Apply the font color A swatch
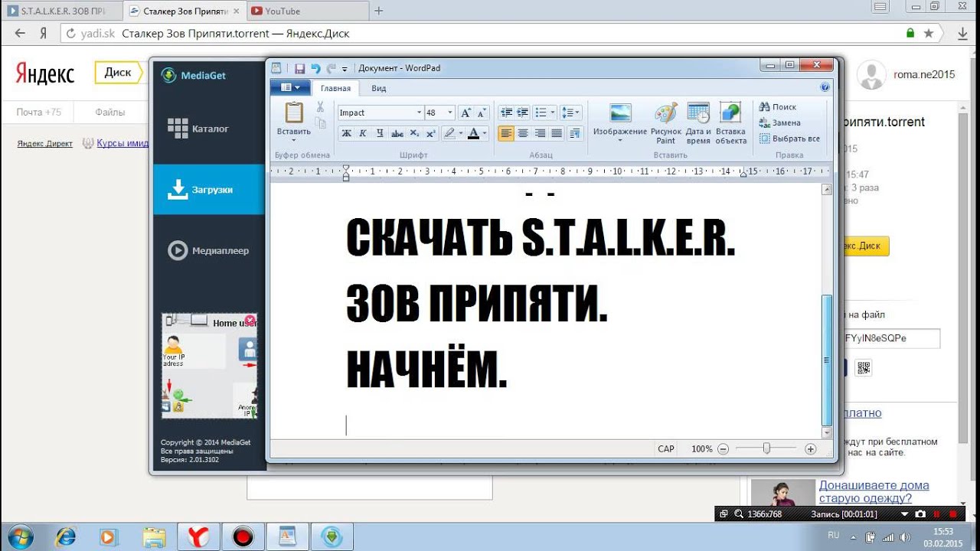Image resolution: width=980 pixels, height=551 pixels. coord(473,133)
